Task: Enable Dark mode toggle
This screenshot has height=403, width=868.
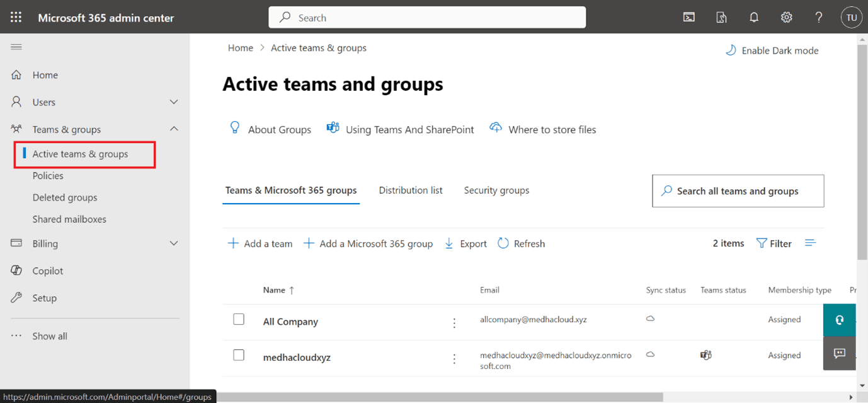Action: pos(772,50)
